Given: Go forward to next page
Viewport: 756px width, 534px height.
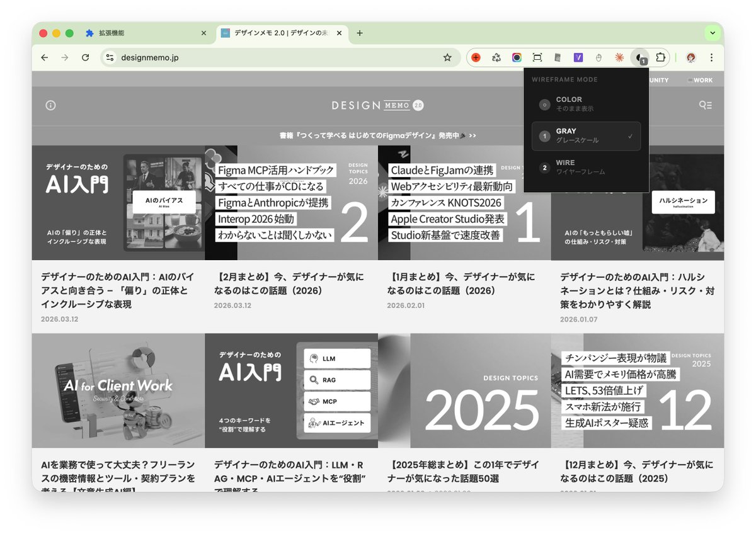Looking at the screenshot, I should (64, 57).
